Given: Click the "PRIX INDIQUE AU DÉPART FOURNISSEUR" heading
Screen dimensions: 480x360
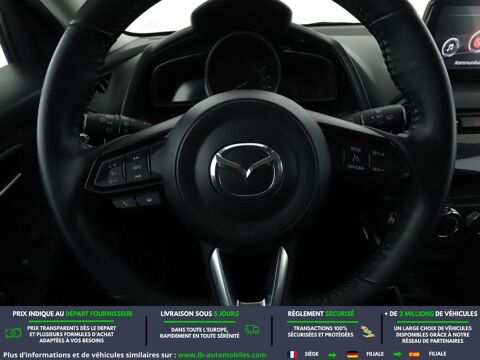Looking at the screenshot, I should (x=72, y=314).
